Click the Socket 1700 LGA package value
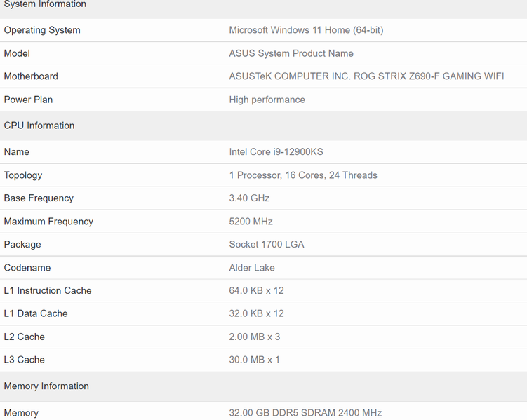This screenshot has height=420, width=527. pyautogui.click(x=267, y=245)
